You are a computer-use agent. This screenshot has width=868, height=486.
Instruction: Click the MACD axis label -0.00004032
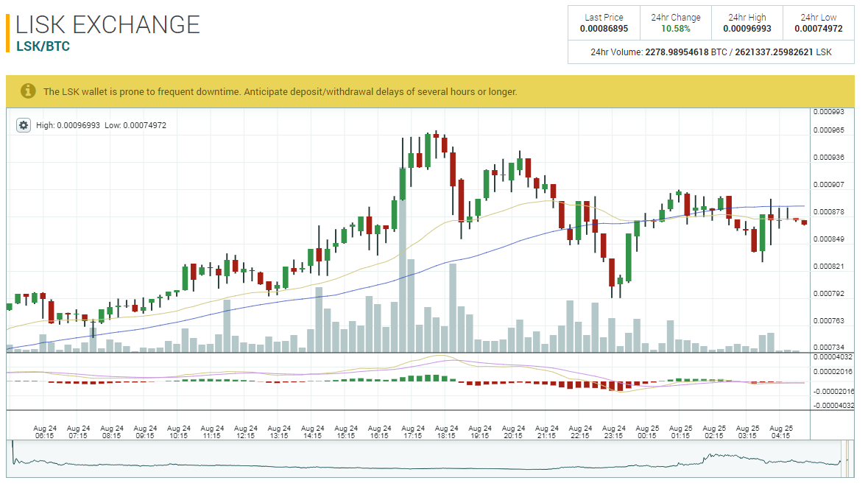coord(833,406)
